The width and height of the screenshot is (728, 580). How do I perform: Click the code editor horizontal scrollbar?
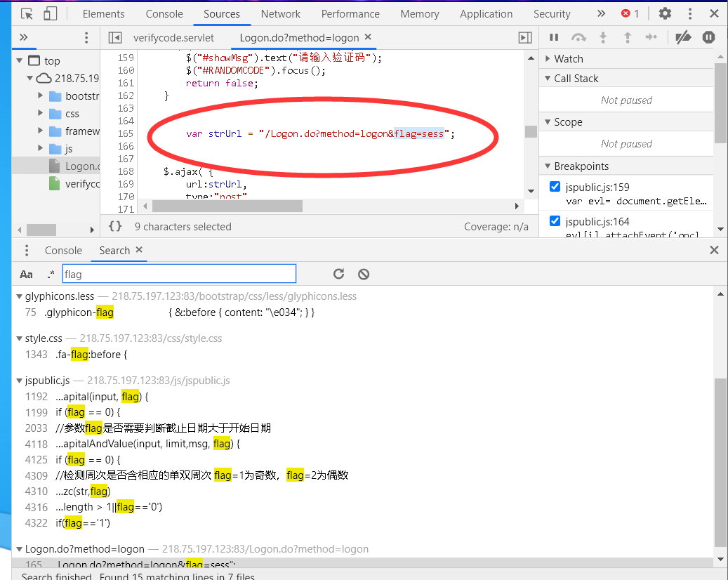click(x=227, y=206)
